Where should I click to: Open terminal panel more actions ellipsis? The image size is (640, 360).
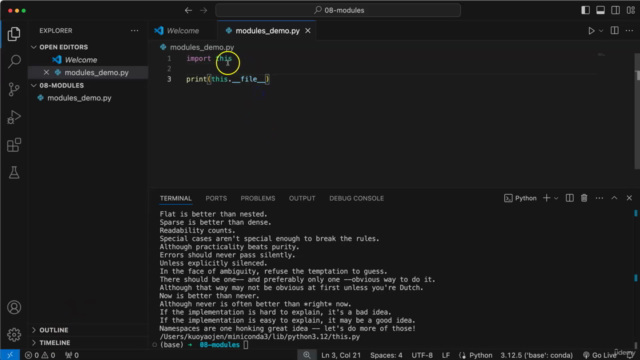tap(599, 198)
